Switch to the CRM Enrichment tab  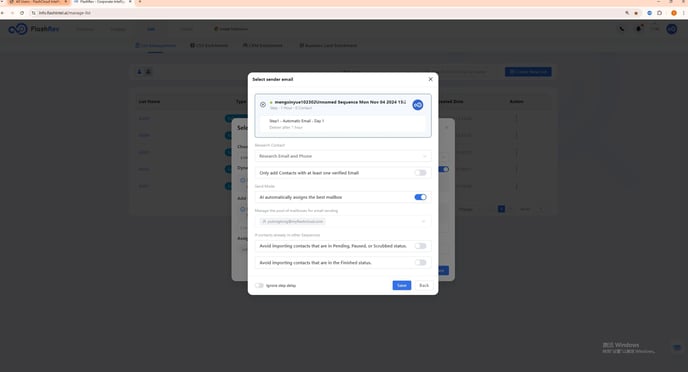click(x=263, y=45)
